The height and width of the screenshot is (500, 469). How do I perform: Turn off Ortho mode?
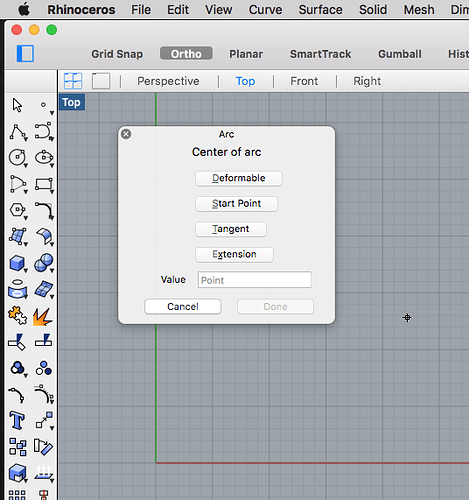point(186,54)
